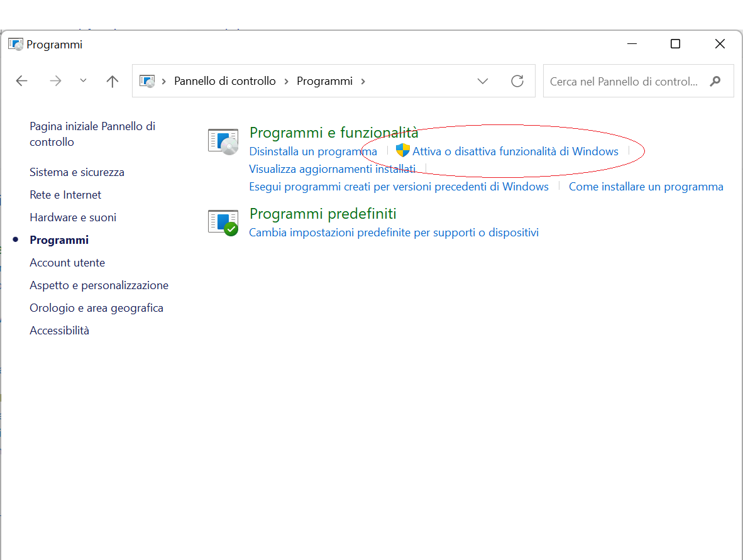Click the search magnifier icon
The height and width of the screenshot is (560, 743).
tap(715, 81)
